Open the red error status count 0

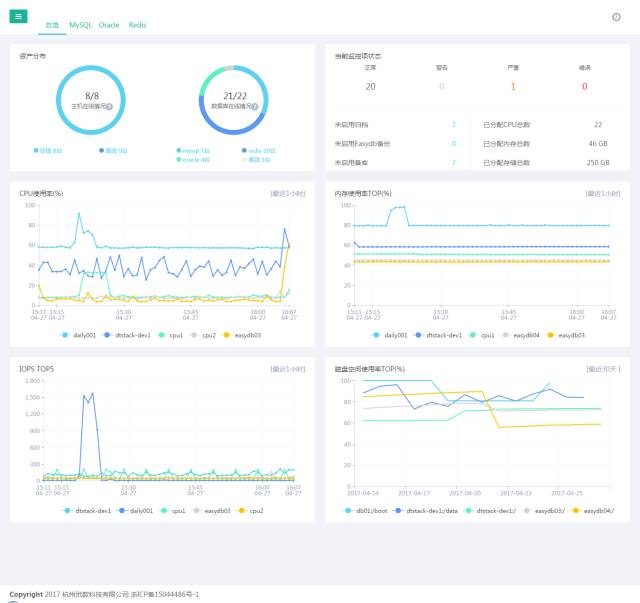[x=584, y=87]
